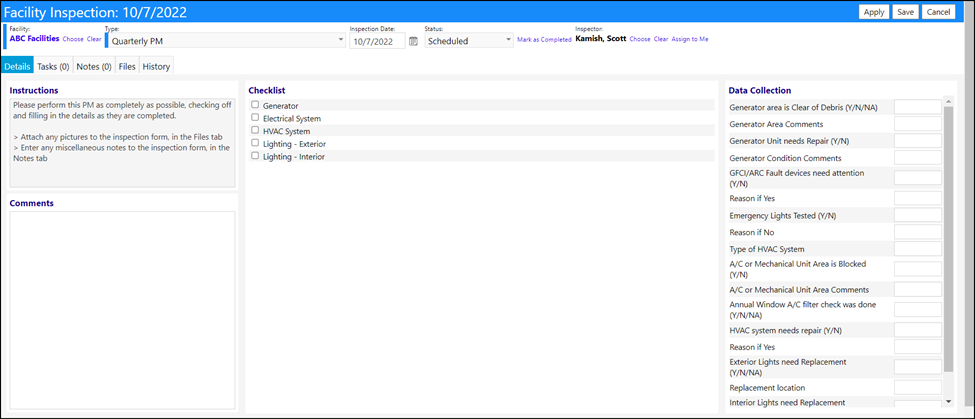Click field for Generator area is Clear of Debris
This screenshot has height=419, width=975.
coord(918,107)
